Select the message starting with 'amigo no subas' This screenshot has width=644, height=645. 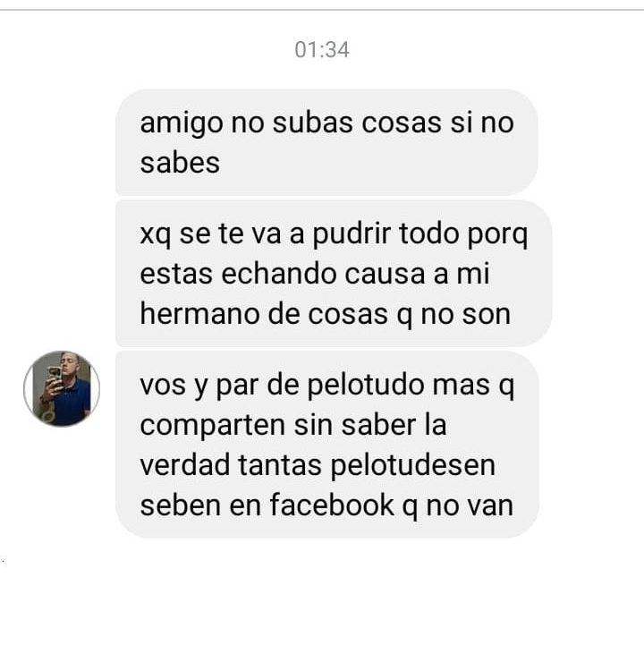327,142
